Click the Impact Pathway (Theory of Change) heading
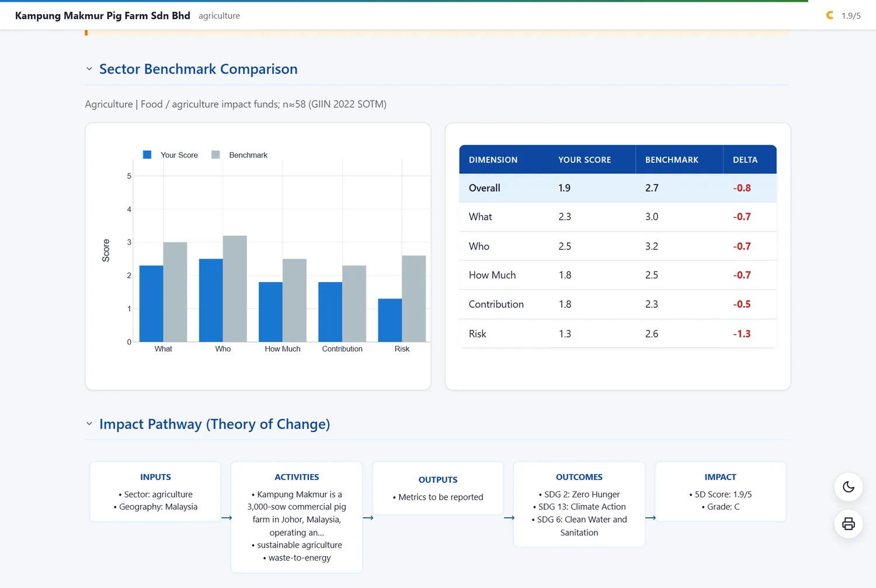The width and height of the screenshot is (876, 588). [214, 424]
